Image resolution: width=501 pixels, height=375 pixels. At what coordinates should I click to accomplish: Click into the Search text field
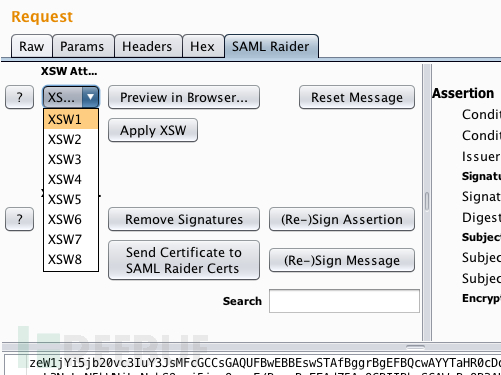click(x=344, y=301)
